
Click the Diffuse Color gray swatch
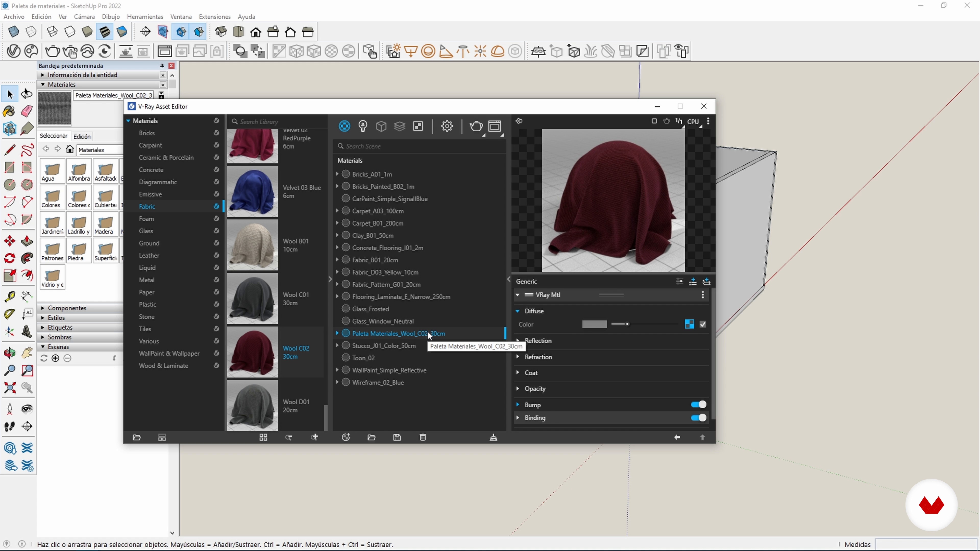pos(594,324)
